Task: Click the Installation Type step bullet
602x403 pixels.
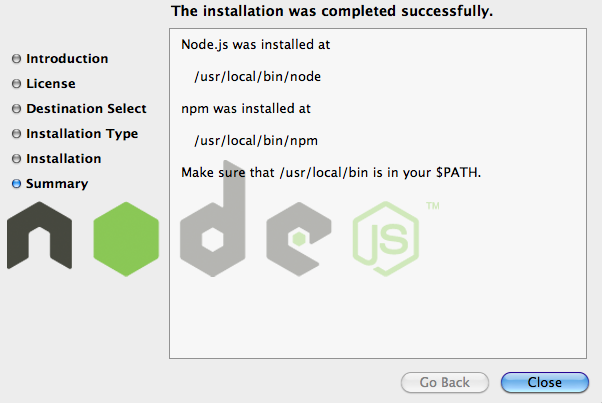Action: click(x=16, y=134)
